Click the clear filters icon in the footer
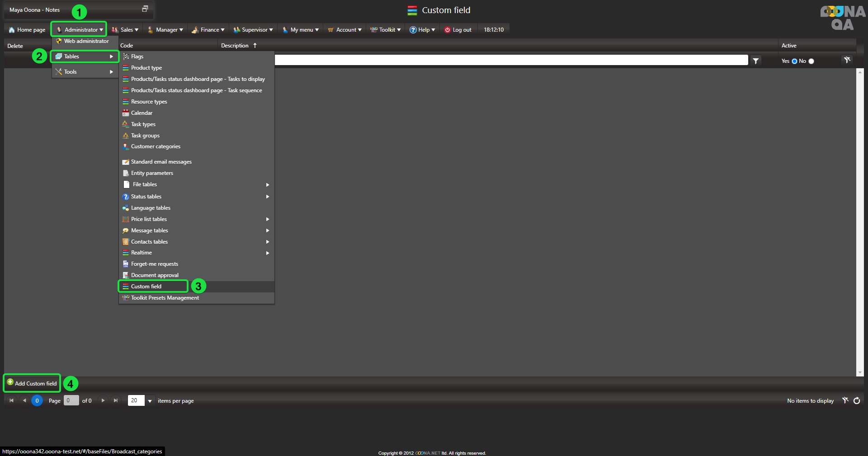This screenshot has height=456, width=868. coord(845,401)
